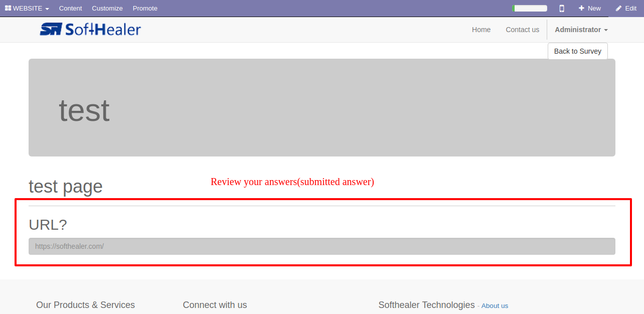Click the WEBSITE grid apps icon
The image size is (644, 314).
click(8, 8)
